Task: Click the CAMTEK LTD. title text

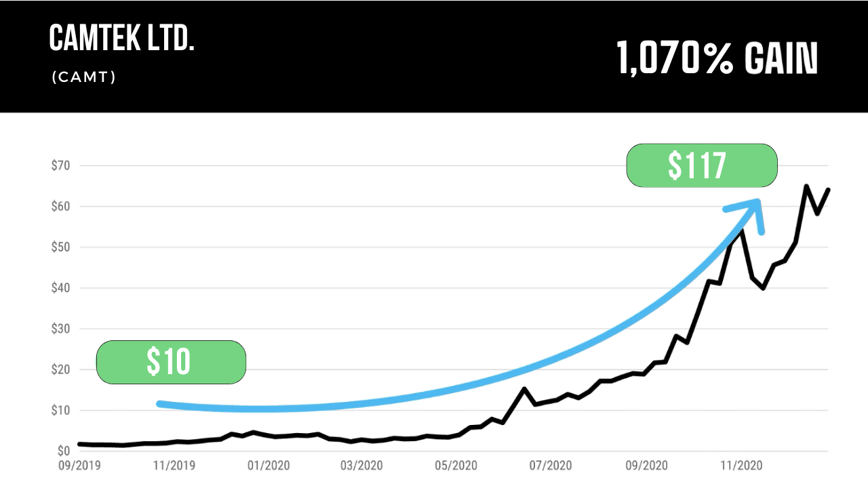Action: 122,39
